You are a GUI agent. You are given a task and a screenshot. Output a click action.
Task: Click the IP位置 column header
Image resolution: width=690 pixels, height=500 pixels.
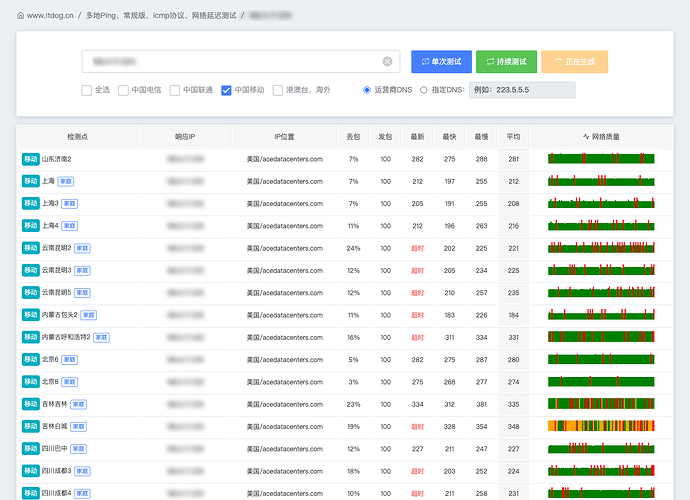point(284,137)
